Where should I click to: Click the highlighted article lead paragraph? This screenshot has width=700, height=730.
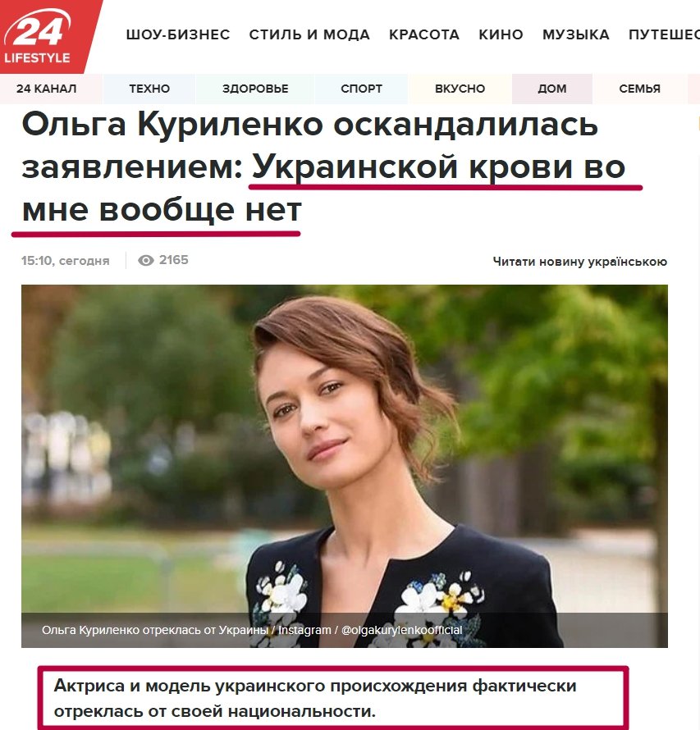tap(333, 698)
